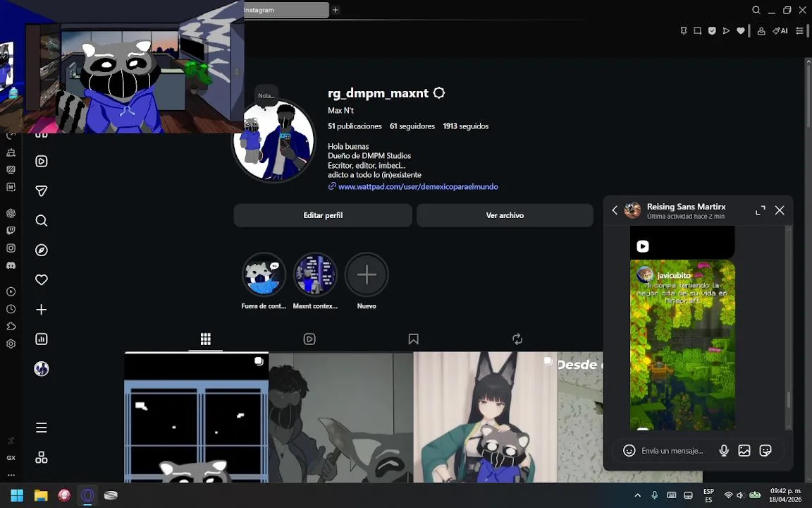The width and height of the screenshot is (812, 508).
Task: Open Instagram Explore compass icon
Action: pos(42,250)
